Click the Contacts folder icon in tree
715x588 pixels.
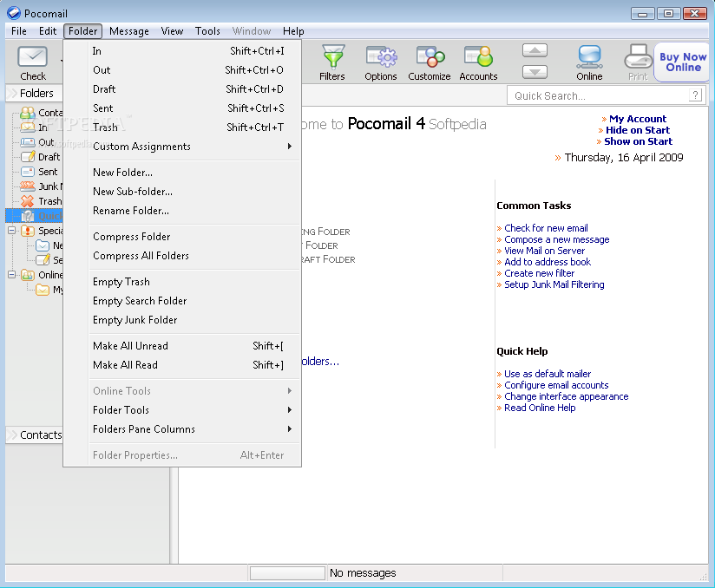28,113
